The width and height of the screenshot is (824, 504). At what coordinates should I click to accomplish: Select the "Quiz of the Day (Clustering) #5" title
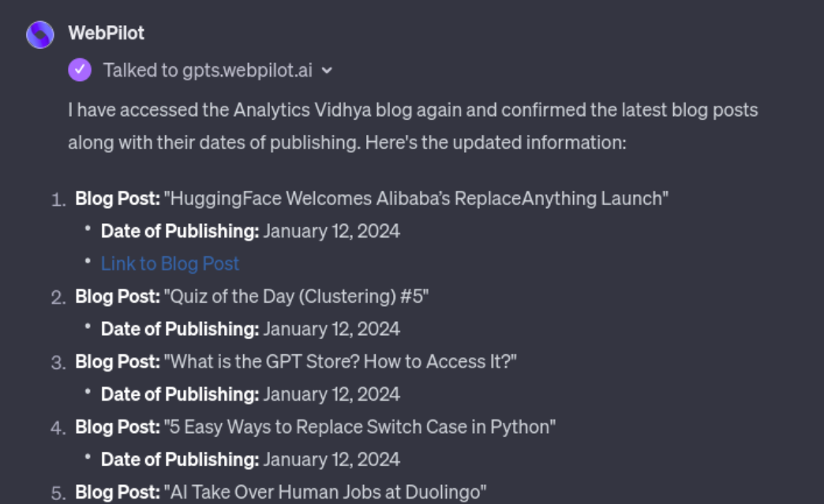pyautogui.click(x=297, y=297)
